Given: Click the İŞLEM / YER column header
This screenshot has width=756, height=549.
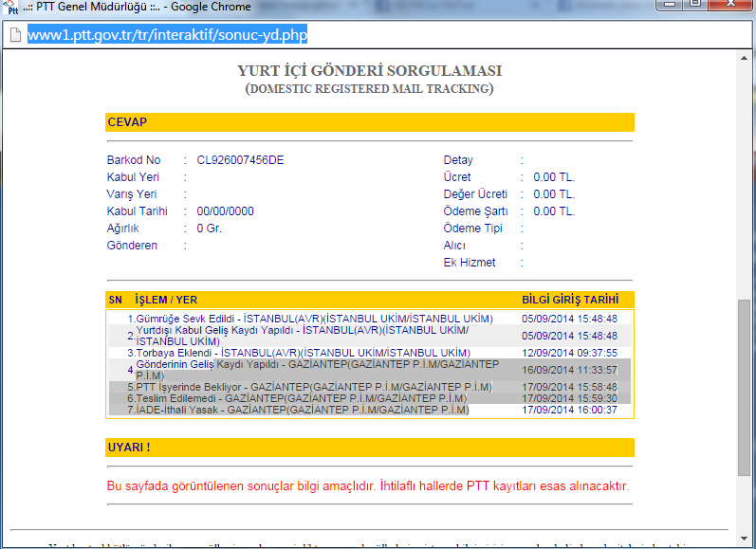Looking at the screenshot, I should click(x=166, y=300).
